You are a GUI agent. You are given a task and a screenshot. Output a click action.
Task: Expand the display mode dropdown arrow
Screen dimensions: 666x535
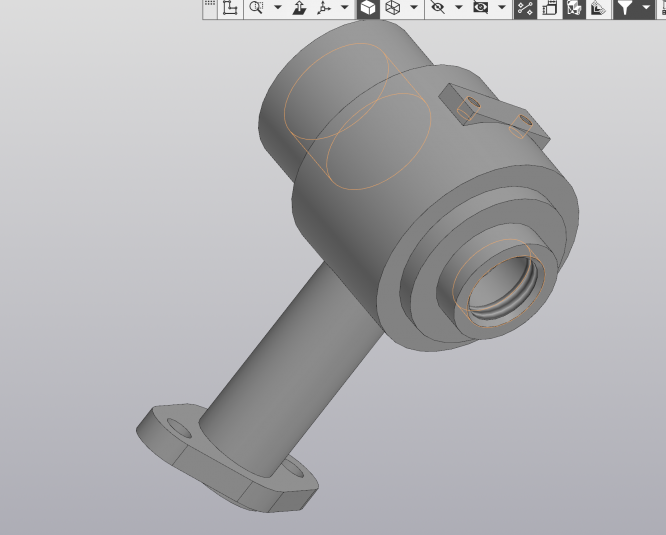[x=413, y=8]
